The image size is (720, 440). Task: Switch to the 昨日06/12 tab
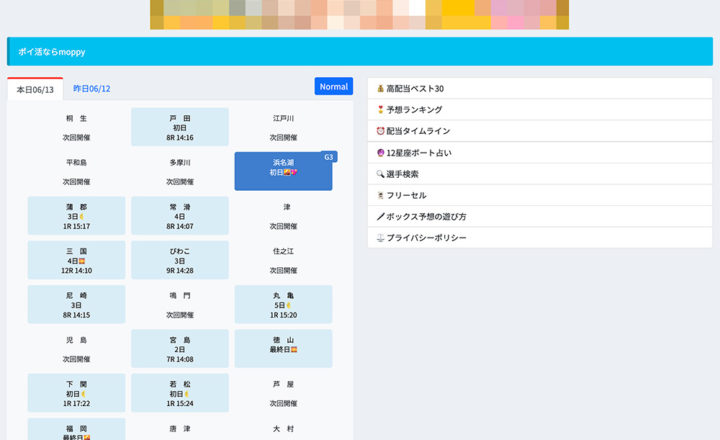tap(91, 89)
